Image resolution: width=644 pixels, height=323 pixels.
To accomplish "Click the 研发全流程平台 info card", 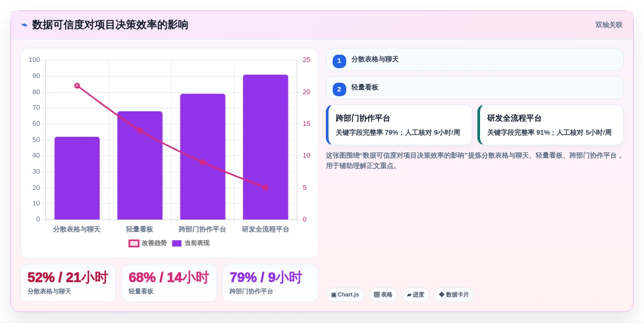I will point(550,125).
